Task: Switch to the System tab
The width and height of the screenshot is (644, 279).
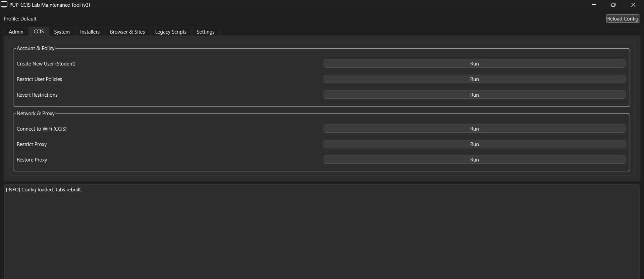Action: [62, 32]
